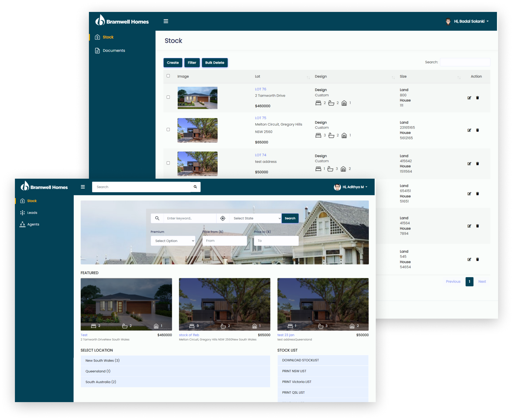Tick the checkbox for LOT 76 row
Image resolution: width=513 pixels, height=420 pixels.
(x=168, y=97)
